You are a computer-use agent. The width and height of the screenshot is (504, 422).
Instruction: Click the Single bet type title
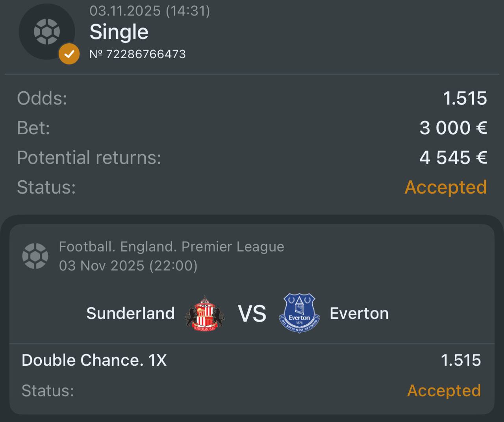click(x=119, y=32)
